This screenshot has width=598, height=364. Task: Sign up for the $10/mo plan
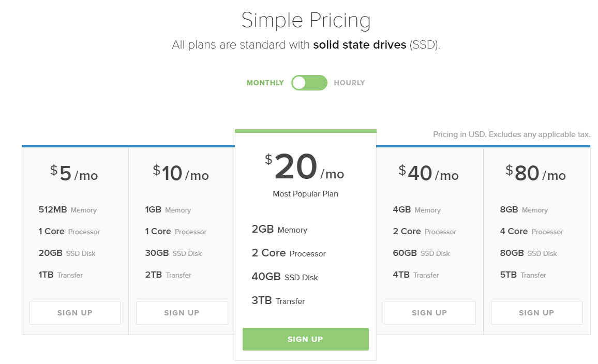tap(182, 313)
